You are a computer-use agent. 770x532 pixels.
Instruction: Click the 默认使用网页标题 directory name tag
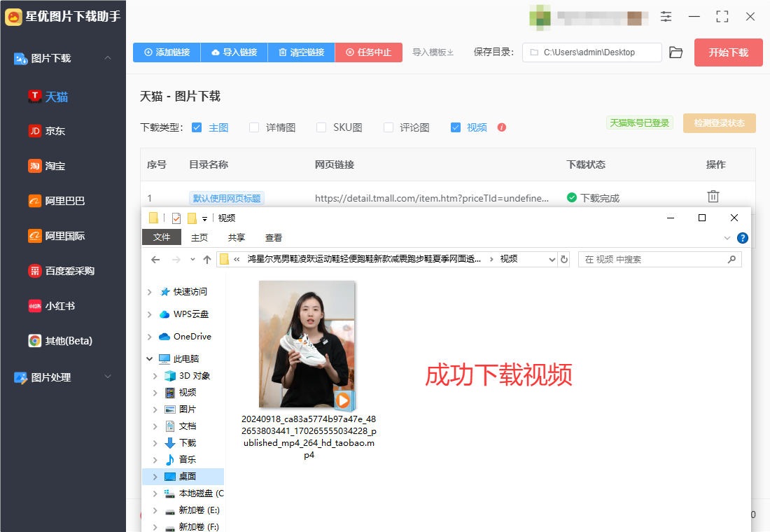[x=227, y=199]
